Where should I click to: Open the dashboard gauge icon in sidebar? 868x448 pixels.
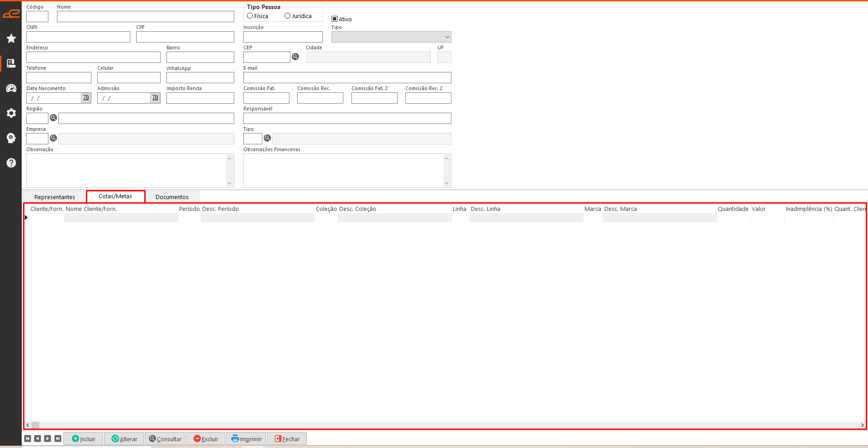coord(11,88)
